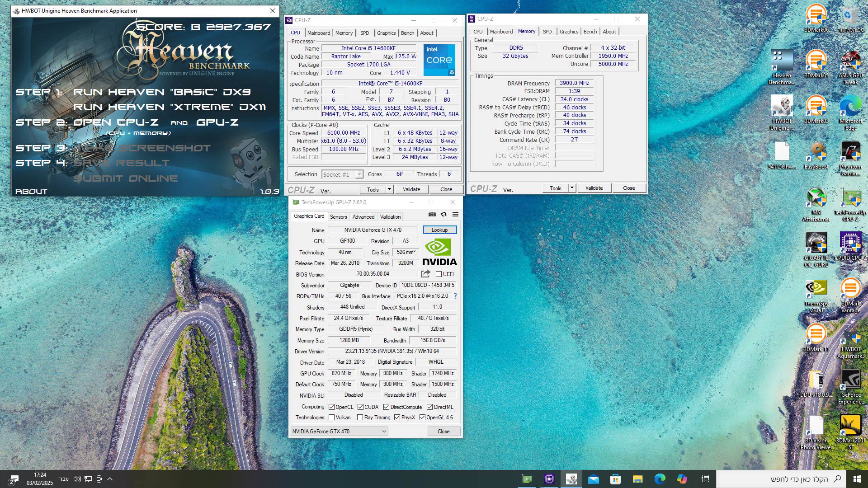The image size is (868, 488).
Task: Click RUN HEAVEN "BASIC" DX9 in HWBOT app
Action: (162, 92)
